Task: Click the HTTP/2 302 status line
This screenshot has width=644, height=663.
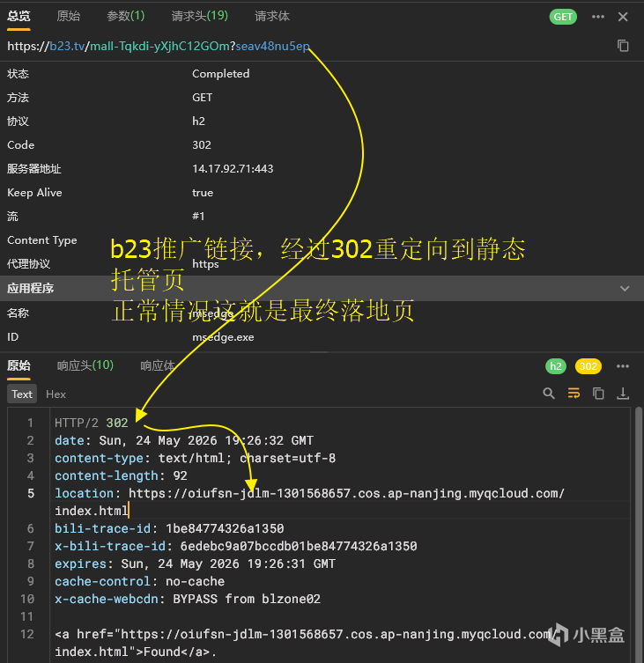Action: pos(92,423)
